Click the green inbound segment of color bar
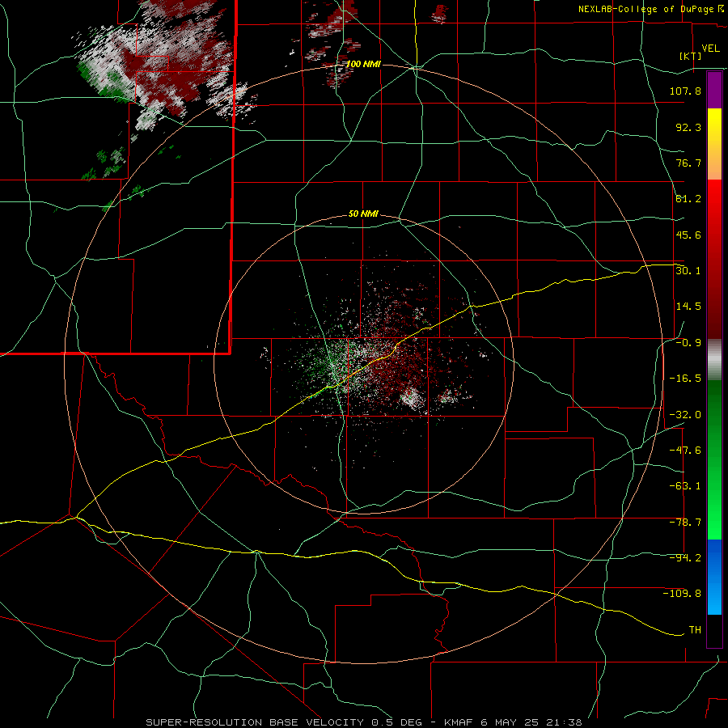This screenshot has width=728, height=728. point(714,459)
